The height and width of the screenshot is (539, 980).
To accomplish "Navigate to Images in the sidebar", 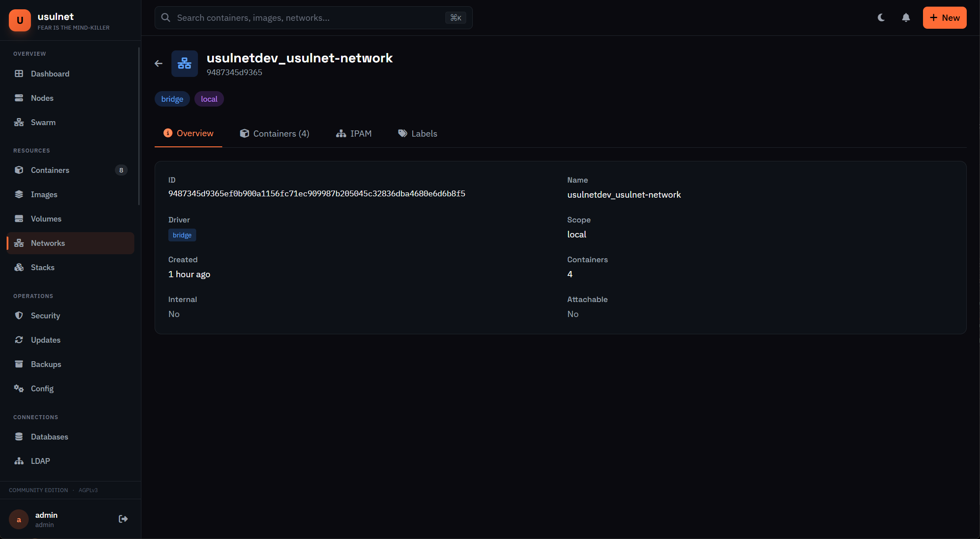I will [44, 194].
